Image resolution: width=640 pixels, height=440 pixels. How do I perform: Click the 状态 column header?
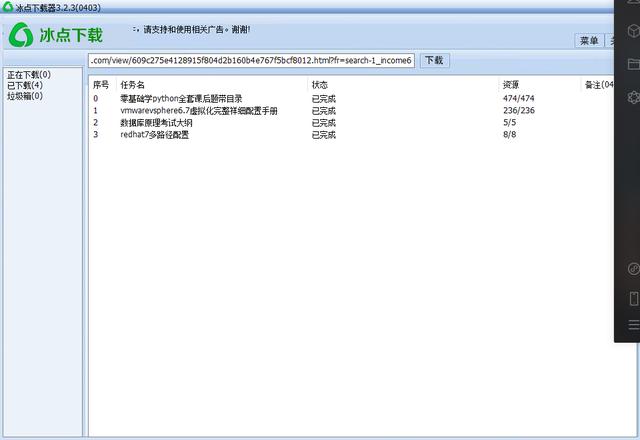(x=320, y=85)
